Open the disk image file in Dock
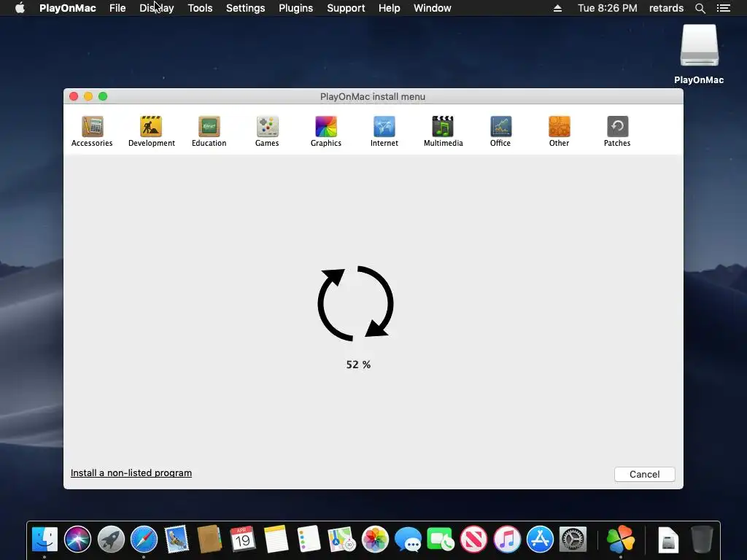Image resolution: width=747 pixels, height=560 pixels. 668,539
